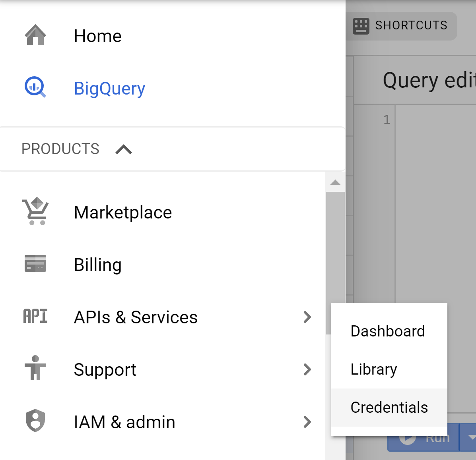Click the Home house icon

[35, 35]
